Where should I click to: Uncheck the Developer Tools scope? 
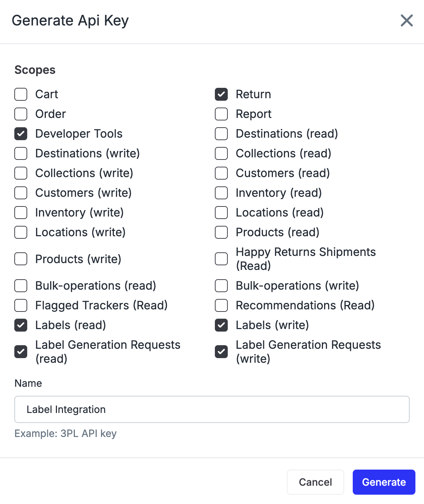pyautogui.click(x=21, y=134)
